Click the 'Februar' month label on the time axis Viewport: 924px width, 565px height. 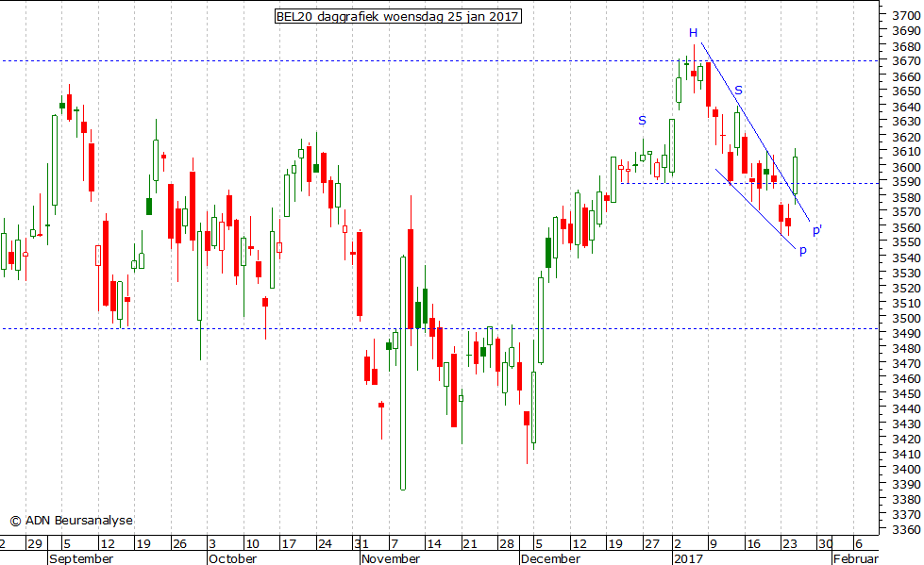[x=856, y=558]
